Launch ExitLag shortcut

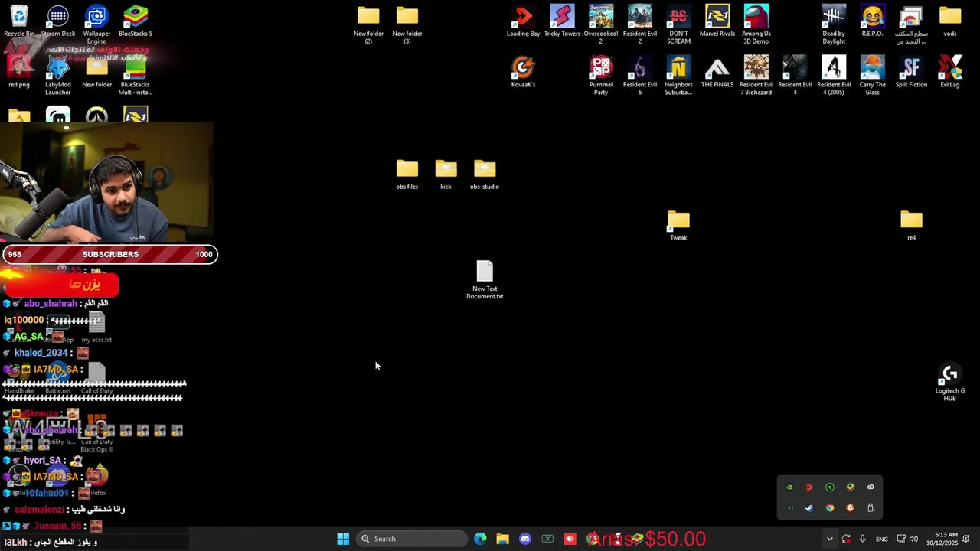[950, 73]
